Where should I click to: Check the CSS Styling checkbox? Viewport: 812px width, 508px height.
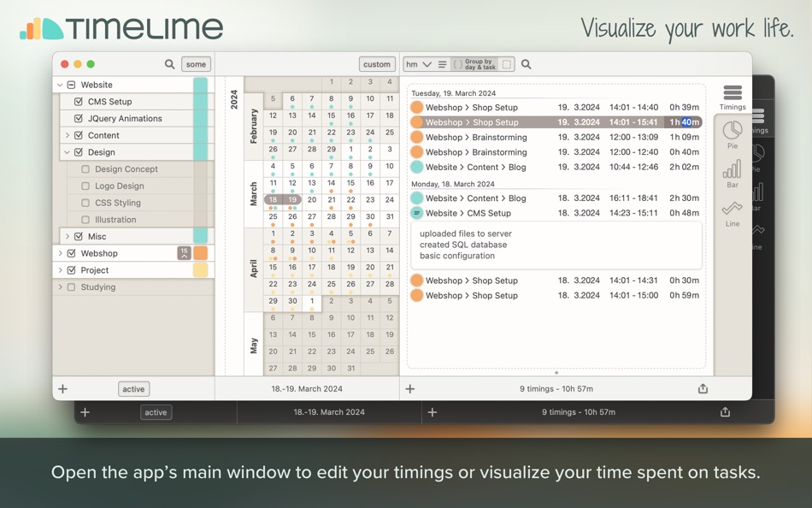pos(85,203)
